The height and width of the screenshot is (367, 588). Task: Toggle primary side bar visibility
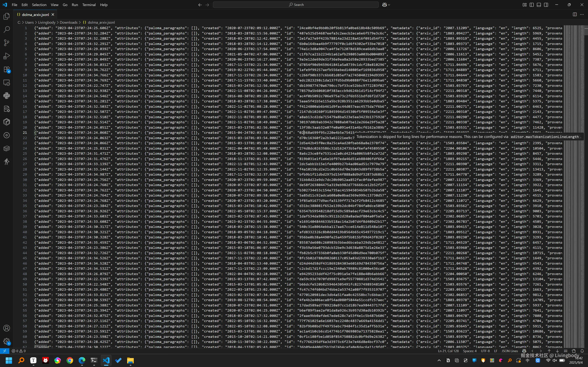pyautogui.click(x=532, y=5)
